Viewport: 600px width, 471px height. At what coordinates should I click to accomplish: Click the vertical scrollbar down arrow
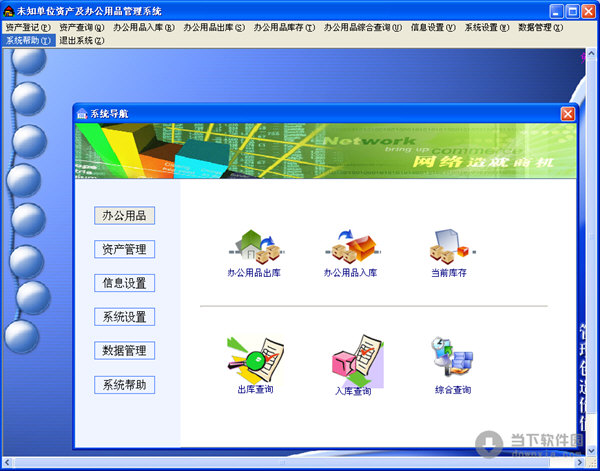[592, 451]
